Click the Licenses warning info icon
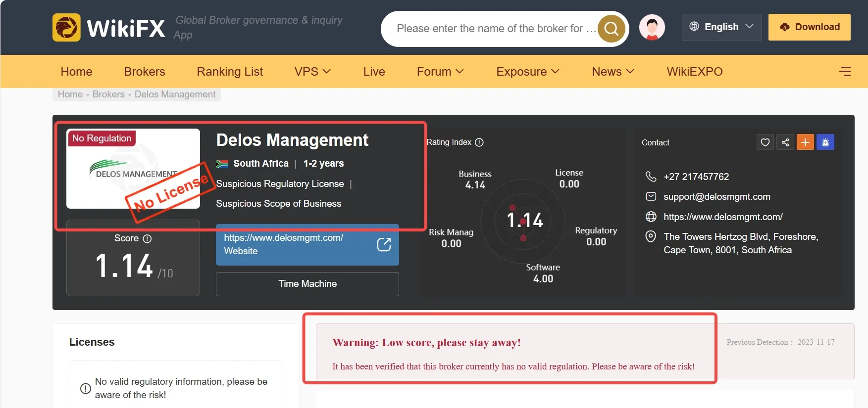 [x=86, y=389]
